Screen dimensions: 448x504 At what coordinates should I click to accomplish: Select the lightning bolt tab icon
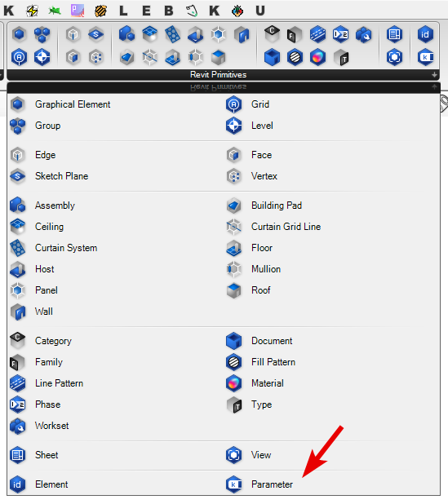pos(32,11)
